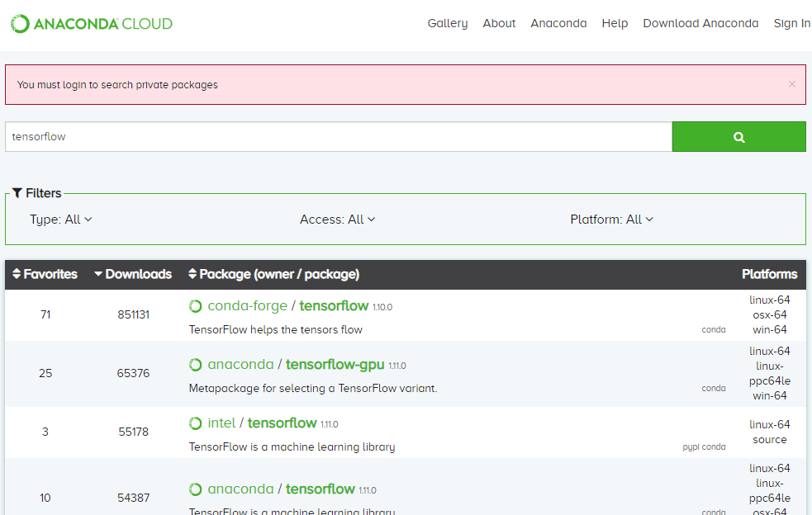Click the 851131 downloads value
The height and width of the screenshot is (515, 812).
(133, 314)
